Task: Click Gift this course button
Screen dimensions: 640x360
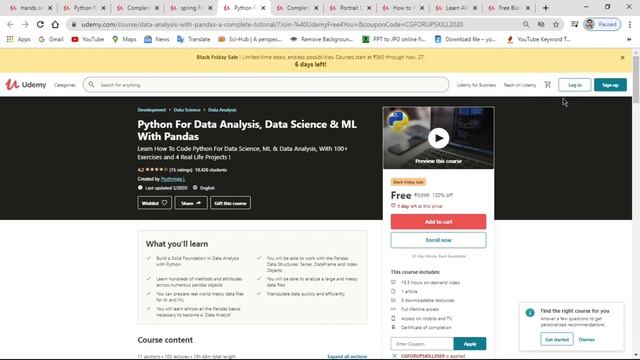Action: (230, 203)
